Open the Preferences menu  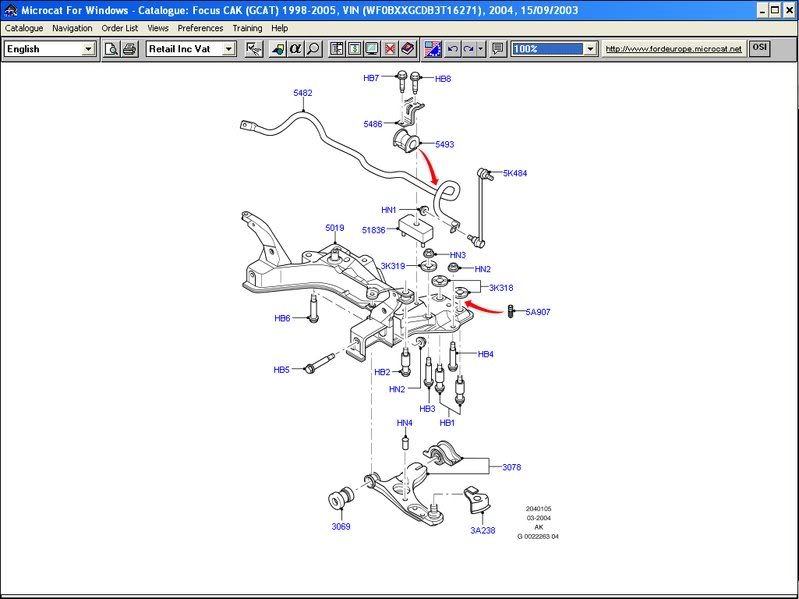(x=200, y=28)
